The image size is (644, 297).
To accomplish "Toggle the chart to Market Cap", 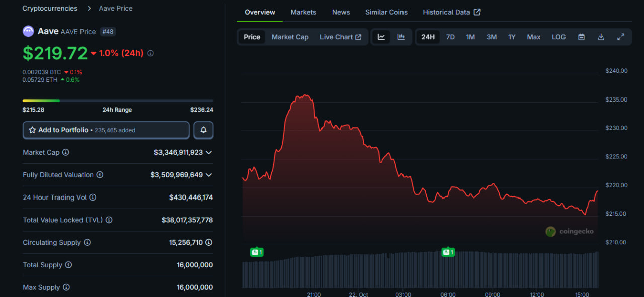I will point(290,37).
